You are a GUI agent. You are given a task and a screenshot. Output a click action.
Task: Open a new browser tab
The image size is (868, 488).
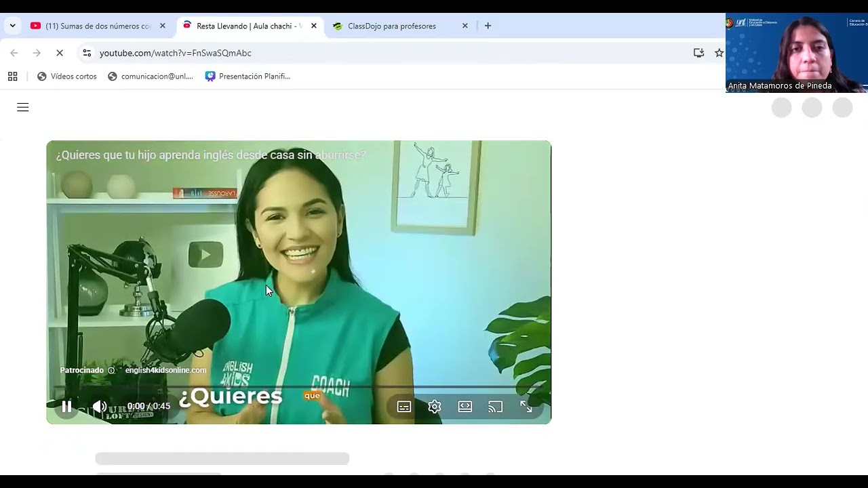click(488, 26)
